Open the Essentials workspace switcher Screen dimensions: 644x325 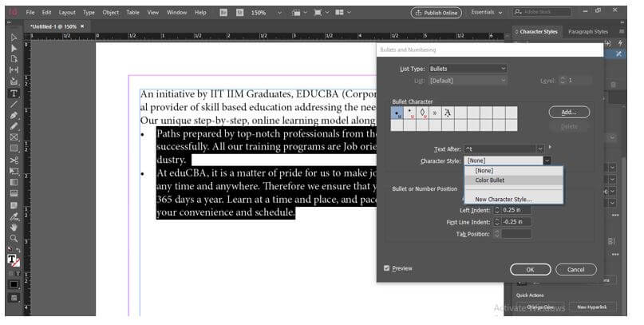(487, 12)
